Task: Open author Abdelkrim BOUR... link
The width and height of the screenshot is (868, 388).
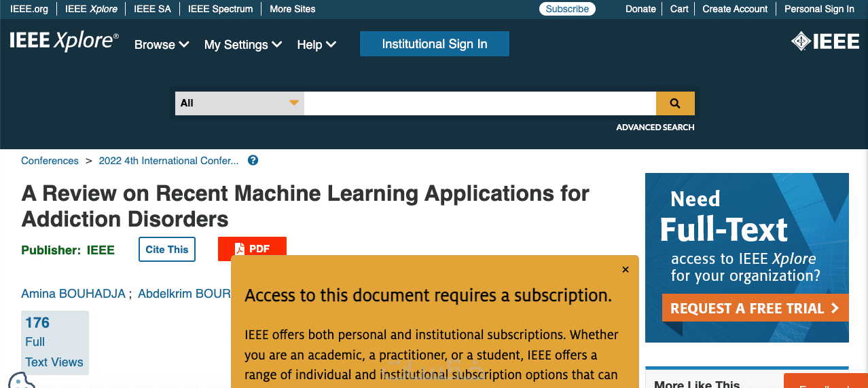Action: [x=184, y=294]
